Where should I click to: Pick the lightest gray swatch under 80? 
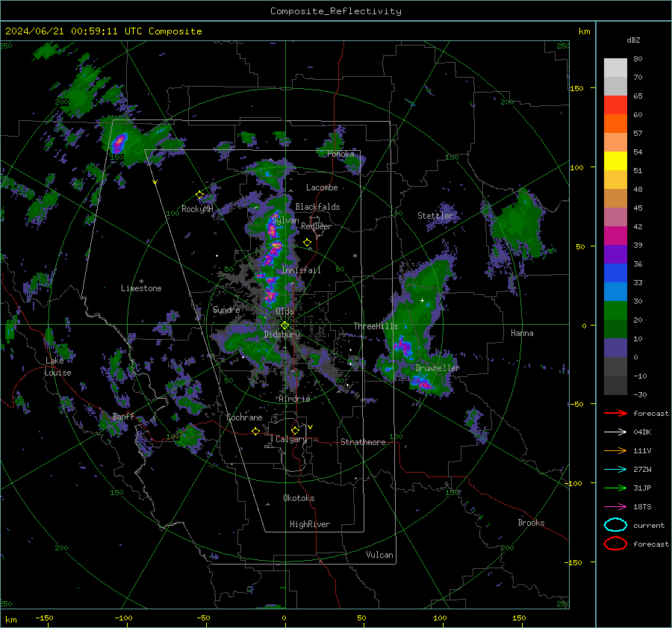pyautogui.click(x=615, y=67)
